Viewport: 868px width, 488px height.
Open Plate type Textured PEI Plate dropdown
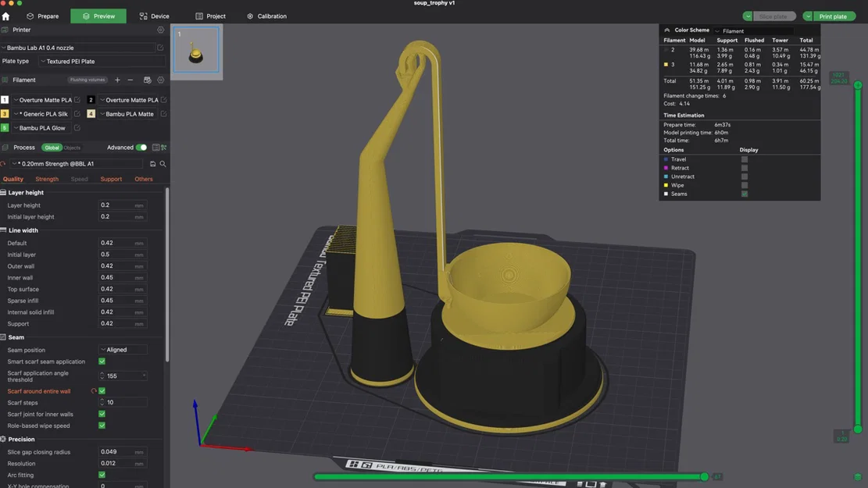(102, 62)
